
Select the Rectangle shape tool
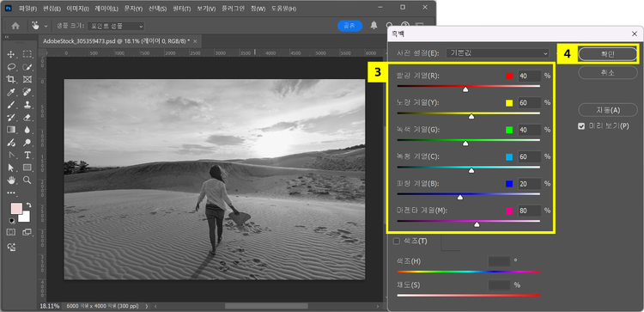click(27, 168)
